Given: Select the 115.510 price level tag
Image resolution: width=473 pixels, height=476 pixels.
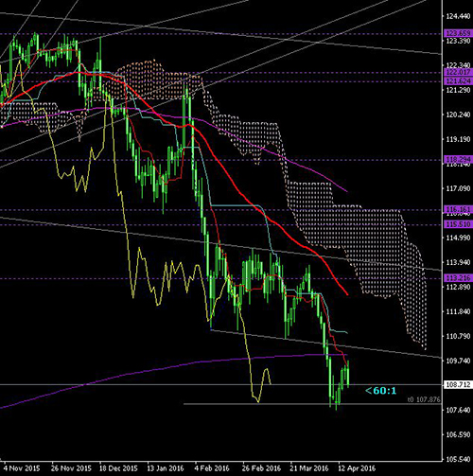Looking at the screenshot, I should click(458, 224).
